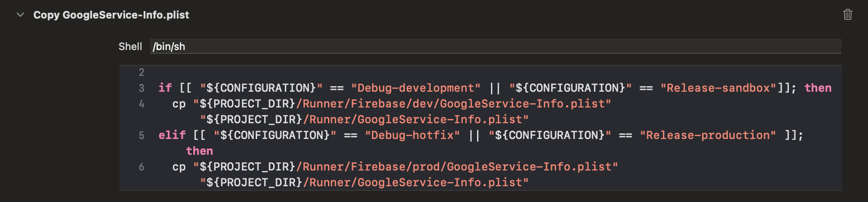Click line number 5 in the gutter
This screenshot has width=868, height=202.
pos(141,135)
